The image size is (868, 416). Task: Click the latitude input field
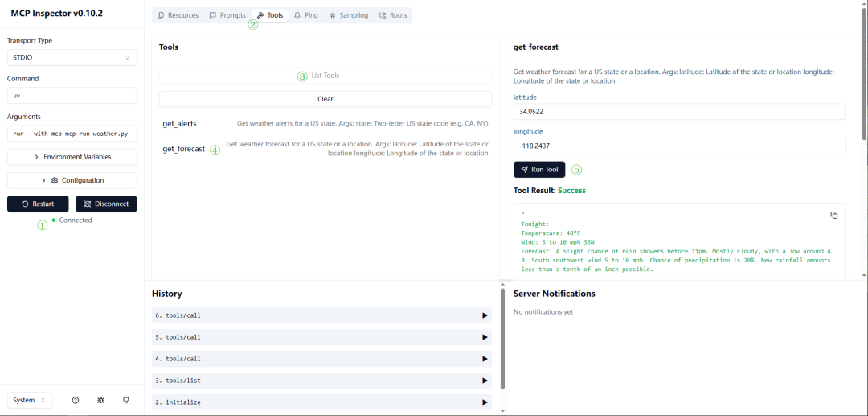pos(680,111)
